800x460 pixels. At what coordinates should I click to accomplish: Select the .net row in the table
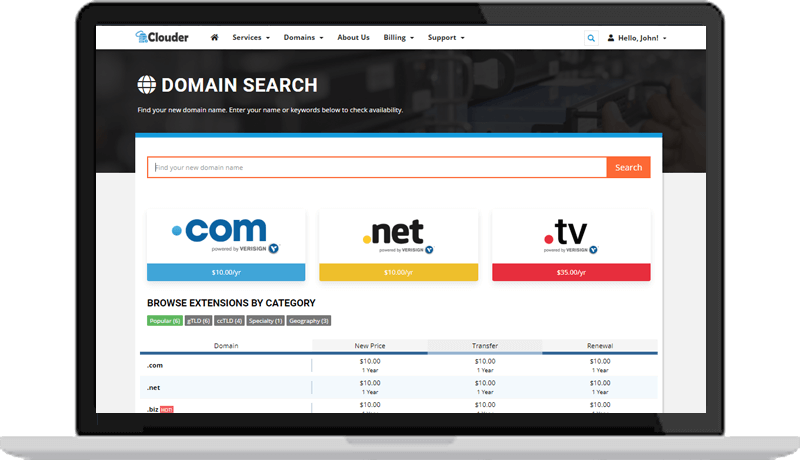pyautogui.click(x=398, y=387)
